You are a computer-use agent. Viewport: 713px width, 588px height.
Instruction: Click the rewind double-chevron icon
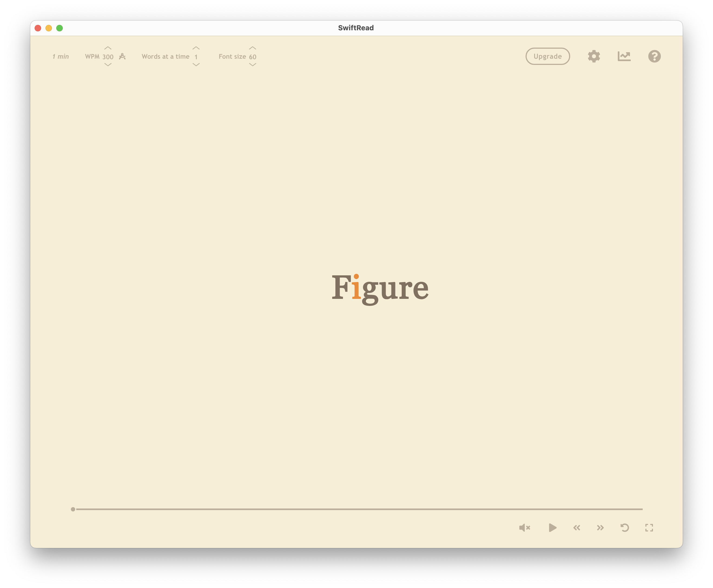(576, 528)
